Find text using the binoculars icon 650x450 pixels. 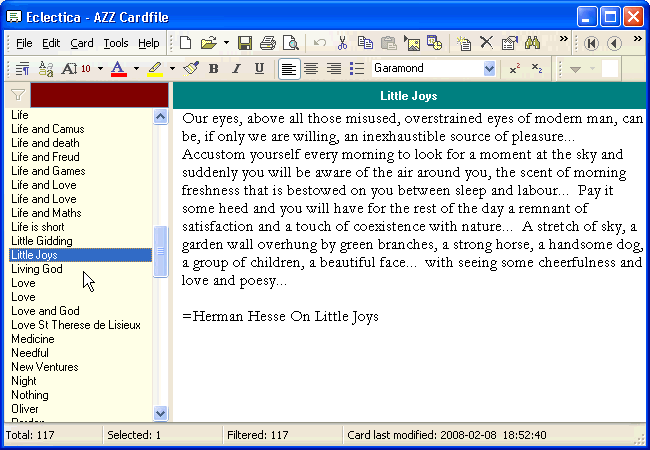tap(532, 43)
